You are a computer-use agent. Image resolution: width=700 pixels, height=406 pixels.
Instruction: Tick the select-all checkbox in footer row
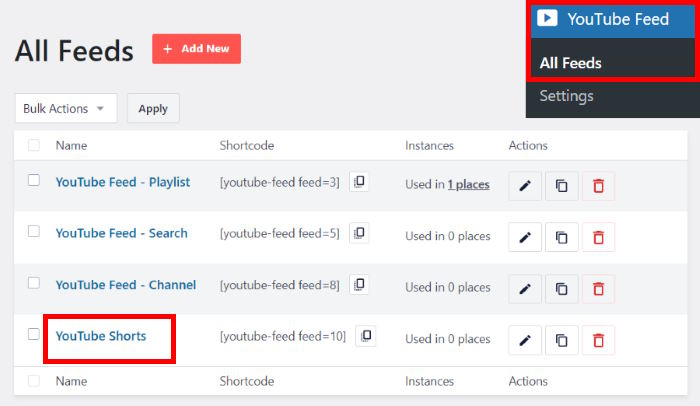[34, 381]
